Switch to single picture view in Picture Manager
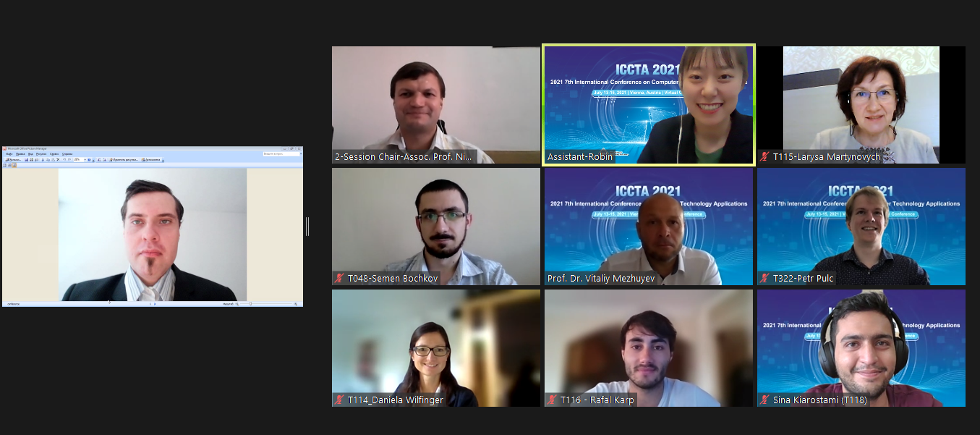Image resolution: width=980 pixels, height=435 pixels. click(14, 165)
